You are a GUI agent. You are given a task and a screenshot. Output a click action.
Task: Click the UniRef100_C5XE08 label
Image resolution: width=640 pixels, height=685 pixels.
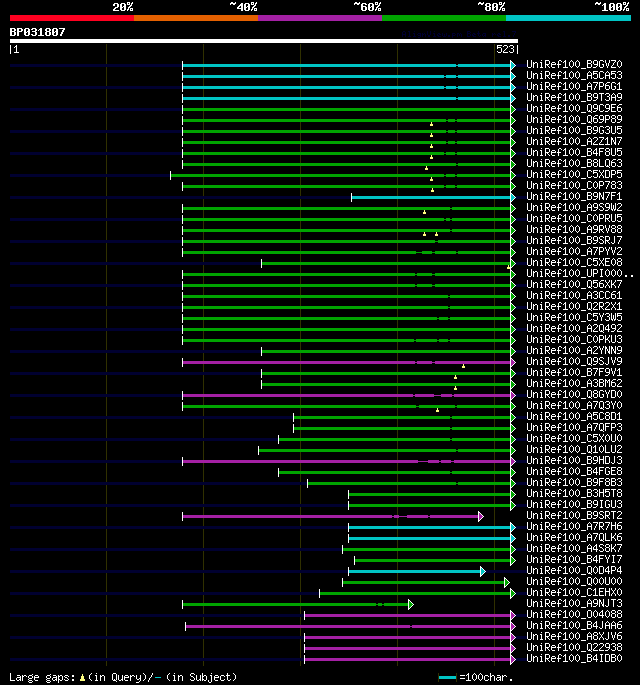[x=574, y=263]
